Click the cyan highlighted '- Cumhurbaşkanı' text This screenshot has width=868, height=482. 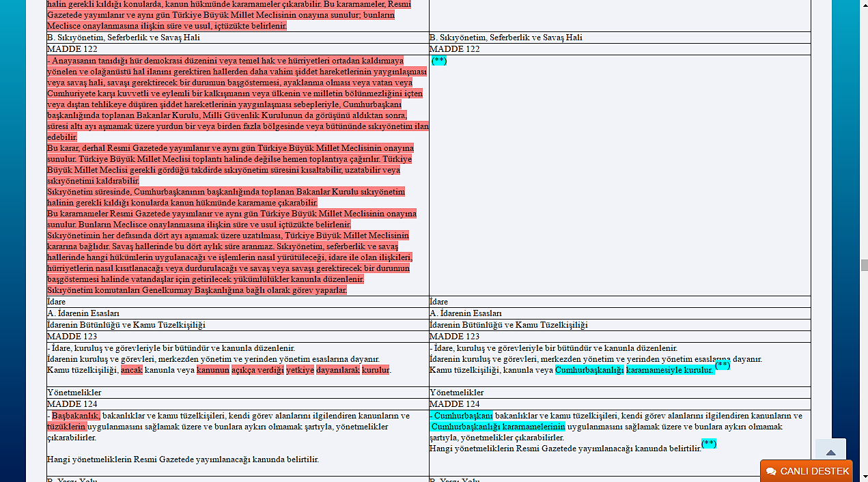461,416
